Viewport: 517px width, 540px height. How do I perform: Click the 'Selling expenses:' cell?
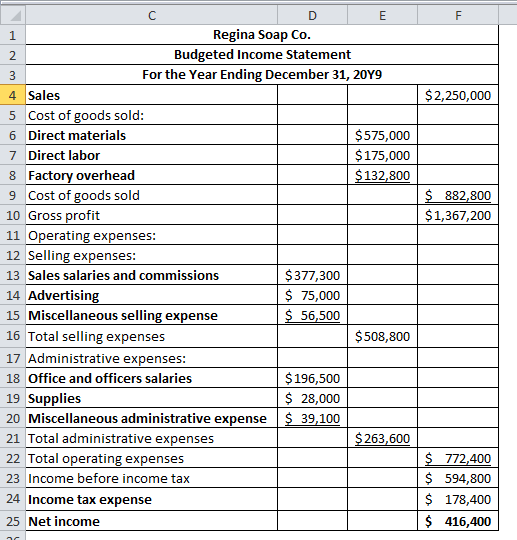[152, 255]
